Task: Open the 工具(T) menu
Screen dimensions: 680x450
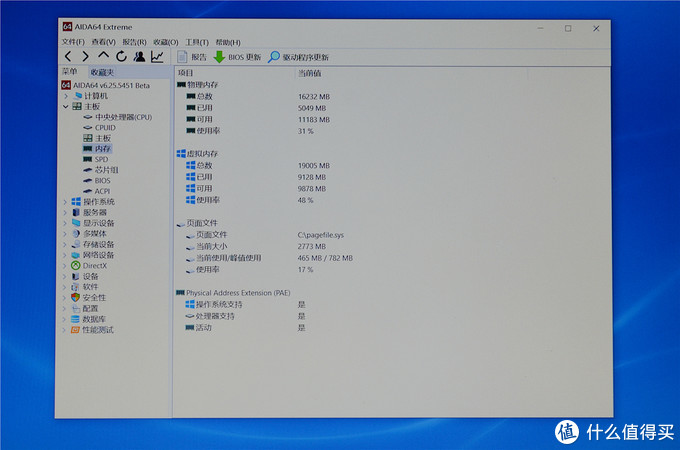Action: tap(197, 42)
